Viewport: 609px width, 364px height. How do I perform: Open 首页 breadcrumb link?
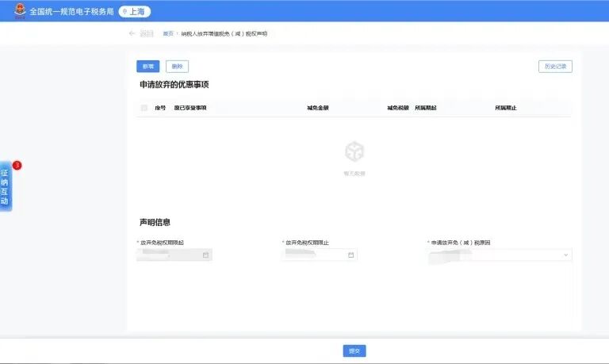pyautogui.click(x=168, y=34)
